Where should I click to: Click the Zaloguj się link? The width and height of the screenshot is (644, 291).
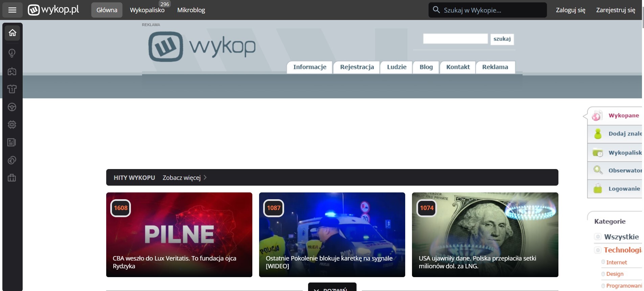pyautogui.click(x=570, y=10)
